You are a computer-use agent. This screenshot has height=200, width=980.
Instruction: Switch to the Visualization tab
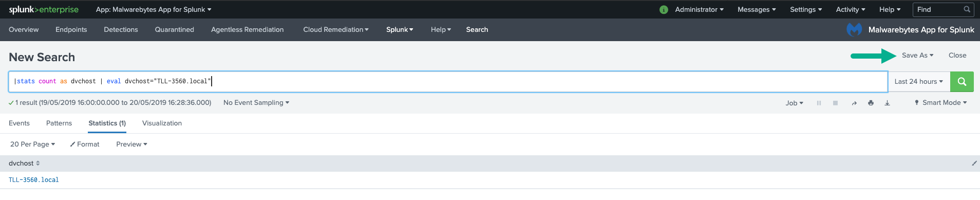(x=162, y=123)
